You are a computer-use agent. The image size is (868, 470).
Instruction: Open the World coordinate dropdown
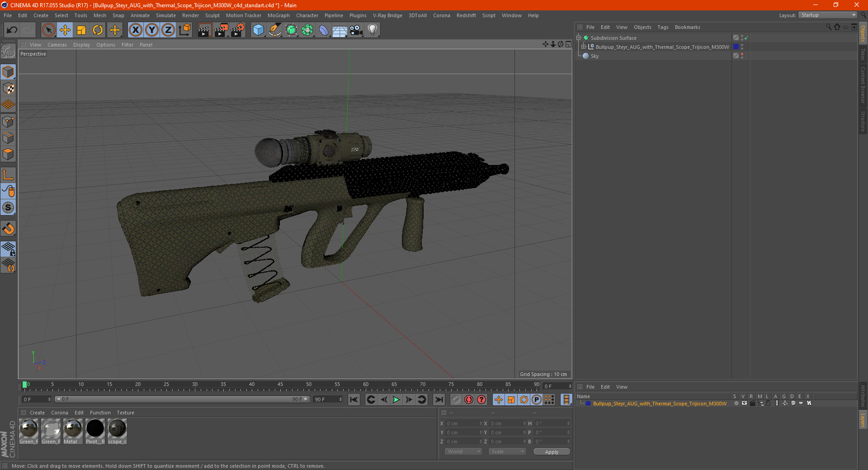pos(463,452)
